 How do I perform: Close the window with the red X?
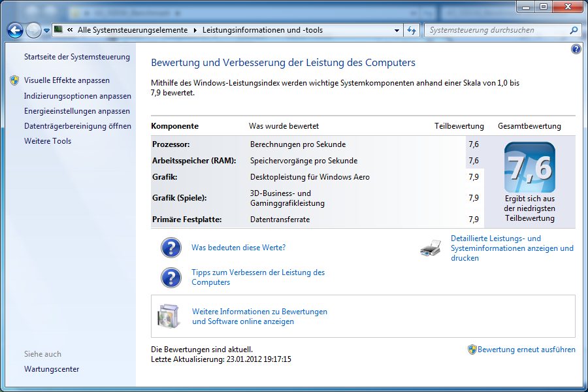[568, 7]
